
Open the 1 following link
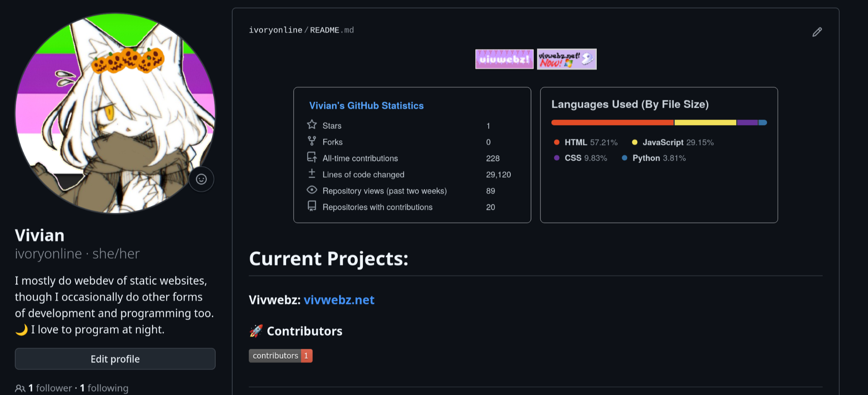coord(104,388)
